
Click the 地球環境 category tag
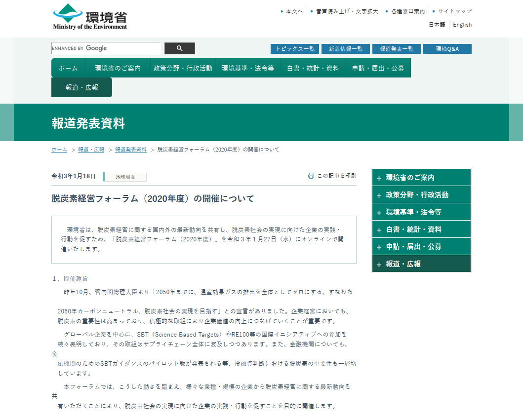tap(124, 176)
